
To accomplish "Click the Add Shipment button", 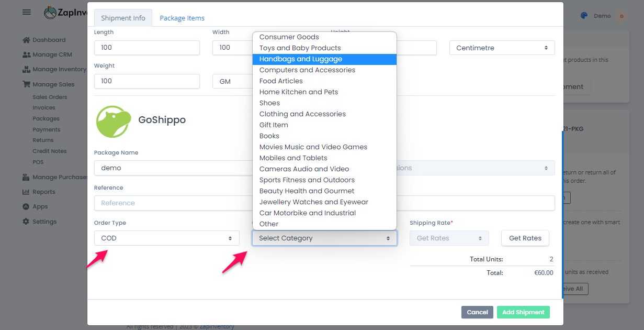I will 523,312.
